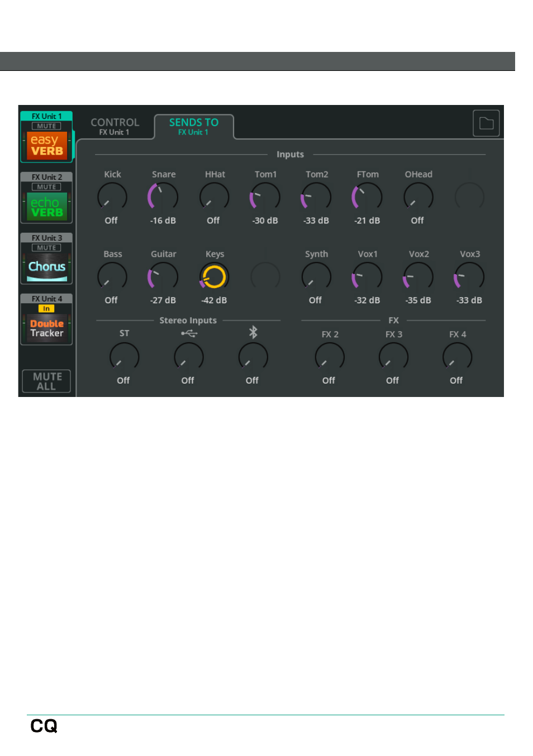Screen dimensions: 533x756
Task: Toggle MUTE on FX Unit 1
Action: click(x=46, y=126)
